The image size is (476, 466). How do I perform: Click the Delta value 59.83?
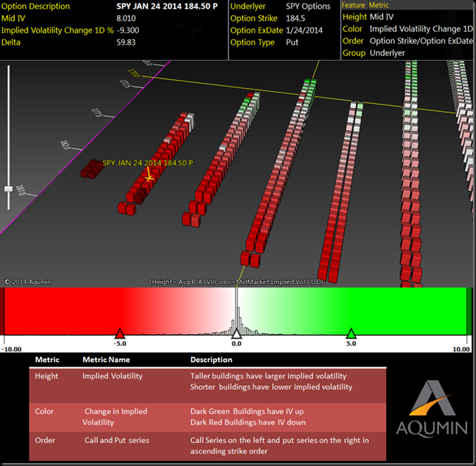(126, 42)
